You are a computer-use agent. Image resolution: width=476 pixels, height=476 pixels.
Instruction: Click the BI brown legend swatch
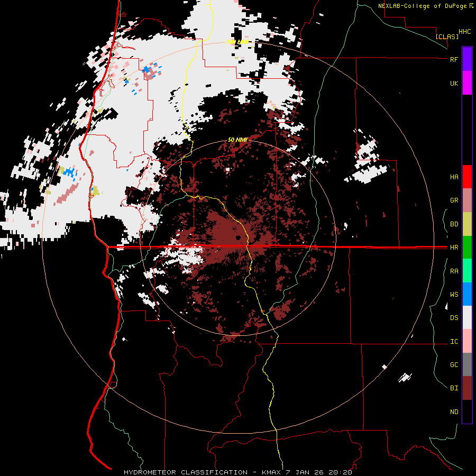467,388
